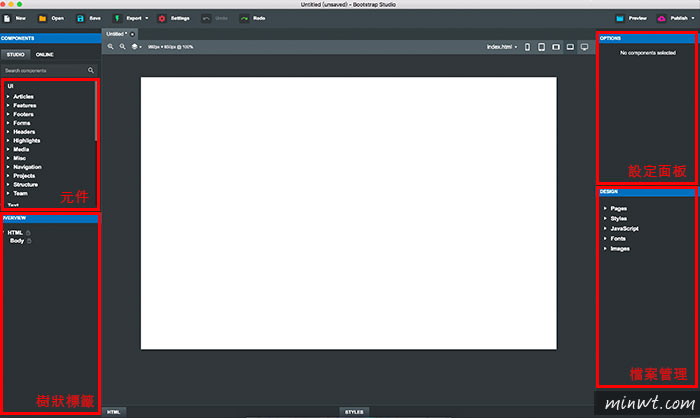Open a project with the folder icon
700x418 pixels.
[x=42, y=19]
